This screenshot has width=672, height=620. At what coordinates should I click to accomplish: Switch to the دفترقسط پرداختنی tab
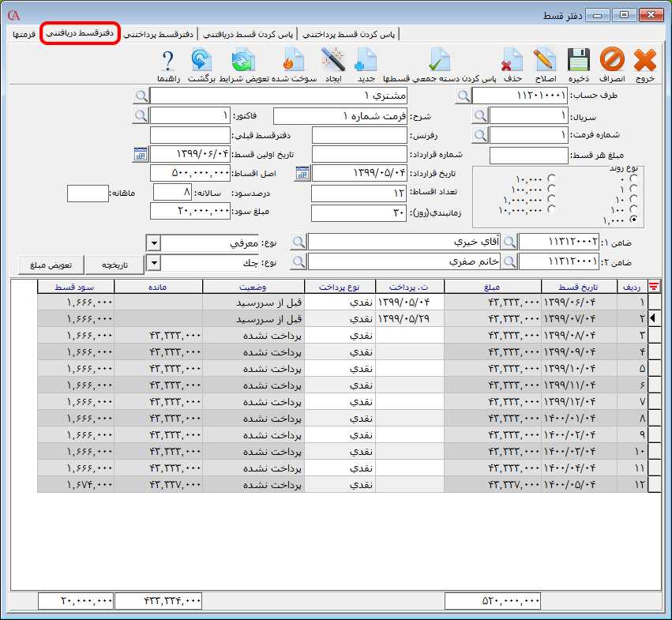click(x=157, y=35)
